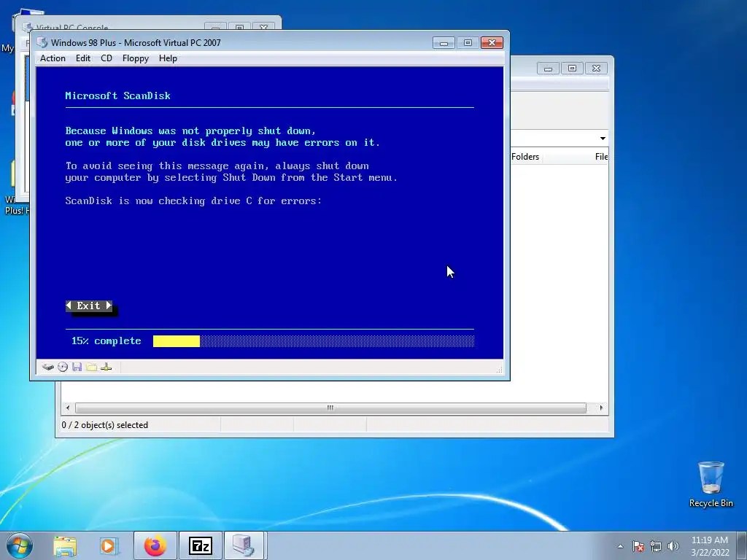Click the hard disk activity icon in Virtual PC status bar
The height and width of the screenshot is (560, 747).
[47, 367]
